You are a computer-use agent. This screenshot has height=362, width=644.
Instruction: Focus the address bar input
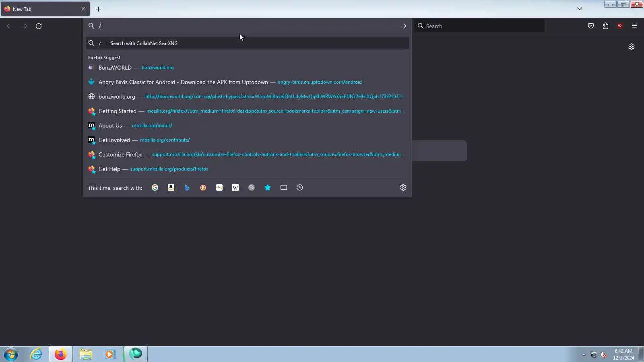(248, 26)
